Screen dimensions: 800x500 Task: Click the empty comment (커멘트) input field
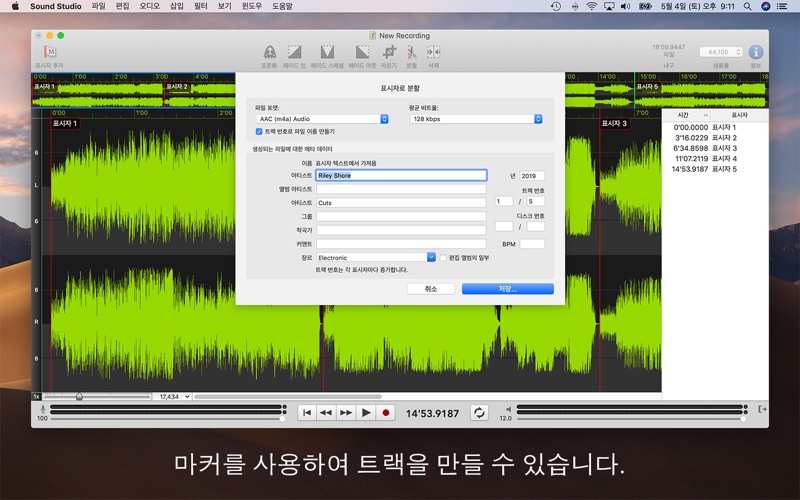click(x=401, y=244)
